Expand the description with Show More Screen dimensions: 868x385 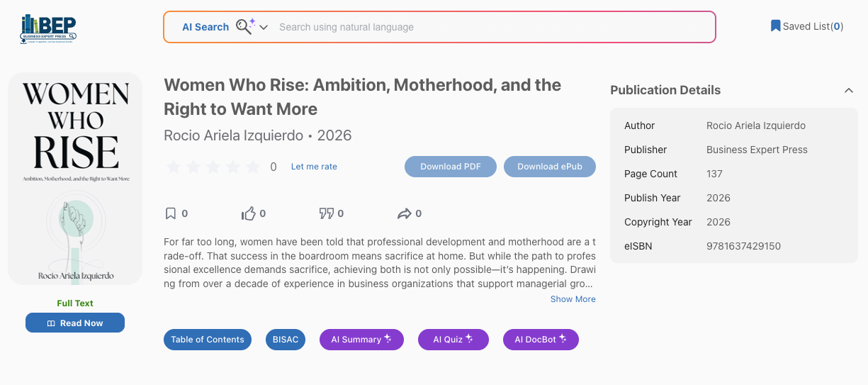pos(573,299)
